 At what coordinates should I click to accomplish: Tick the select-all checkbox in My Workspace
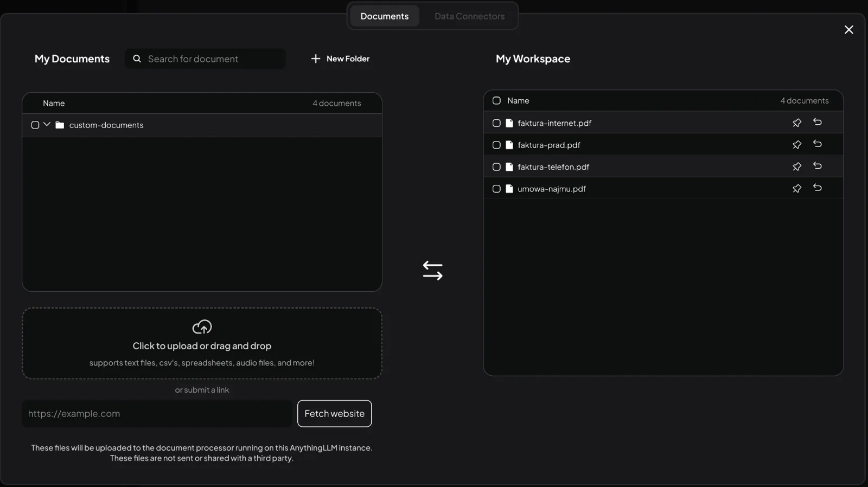[496, 100]
